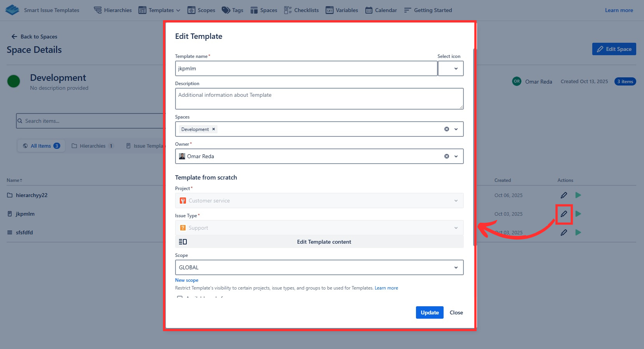Open the Calendar page from top navigation
The height and width of the screenshot is (349, 644).
click(x=381, y=10)
